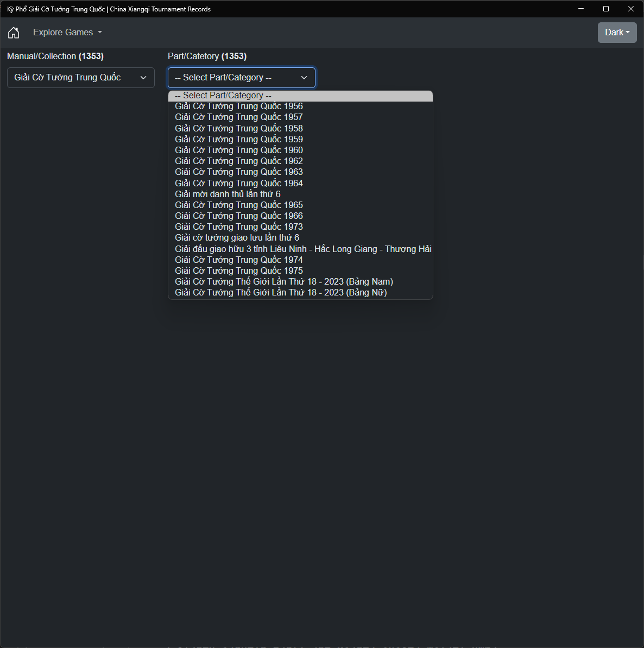Choose the '-- Select Part/Category --' placeholder option

click(300, 96)
